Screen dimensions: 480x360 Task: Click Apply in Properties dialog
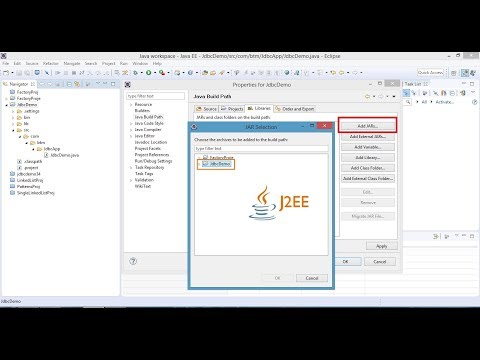(x=382, y=246)
